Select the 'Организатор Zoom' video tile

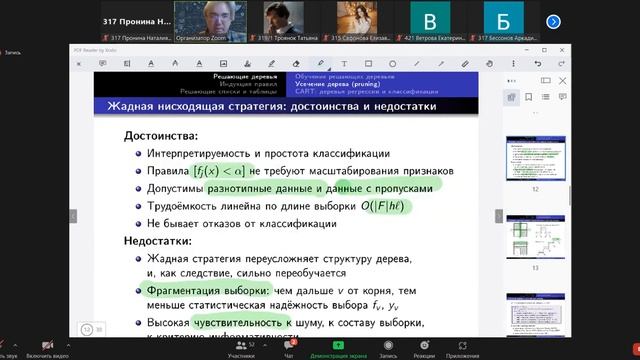pos(211,22)
